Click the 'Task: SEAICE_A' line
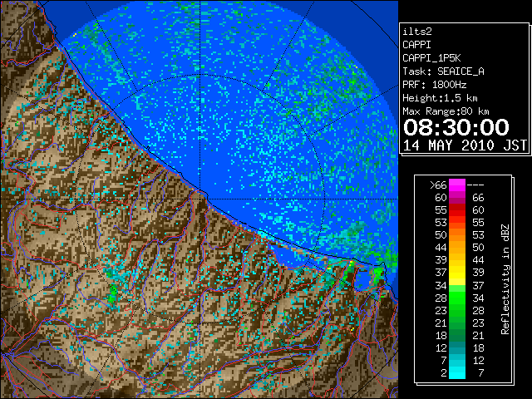 (x=443, y=71)
